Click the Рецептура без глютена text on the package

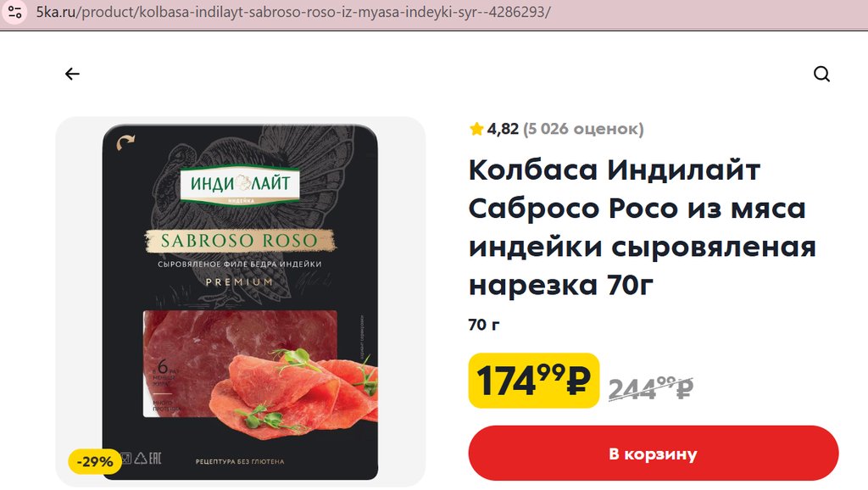[x=240, y=461]
